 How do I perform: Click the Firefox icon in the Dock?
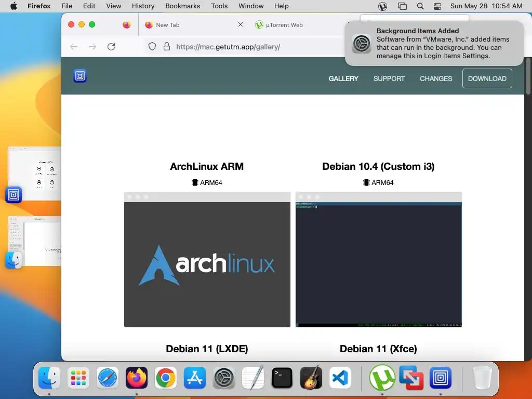(137, 378)
